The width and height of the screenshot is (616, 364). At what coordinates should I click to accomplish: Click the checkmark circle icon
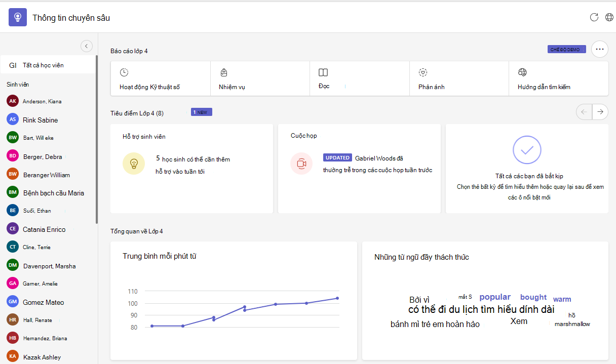point(527,150)
